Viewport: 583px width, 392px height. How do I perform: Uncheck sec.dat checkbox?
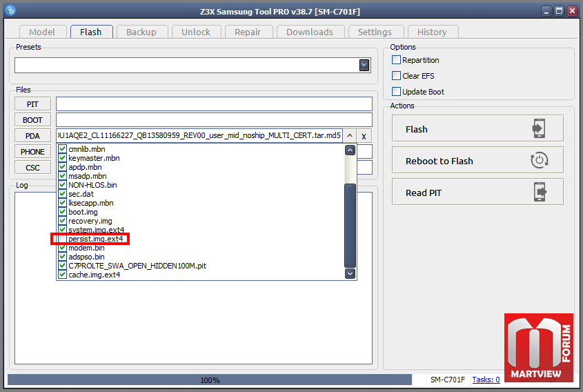[63, 194]
